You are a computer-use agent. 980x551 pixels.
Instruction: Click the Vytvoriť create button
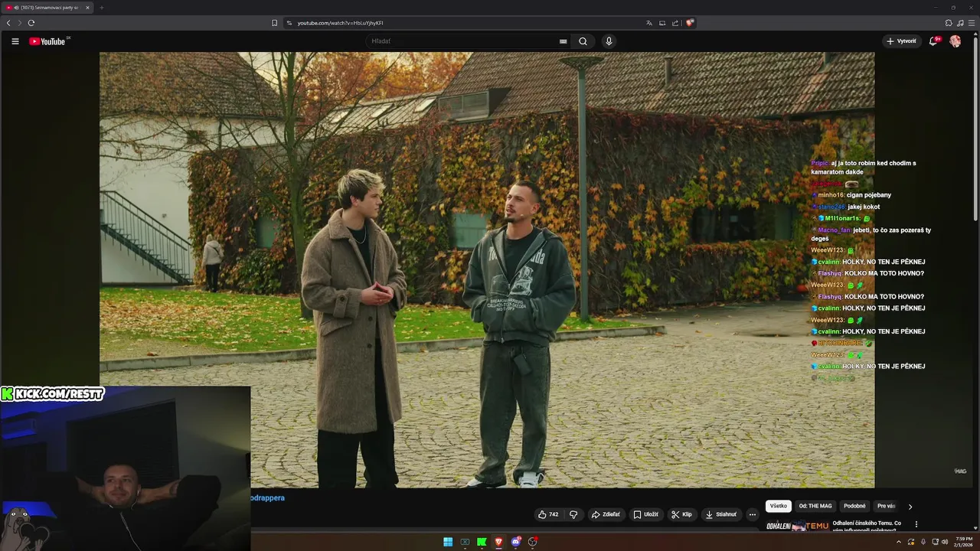point(900,41)
